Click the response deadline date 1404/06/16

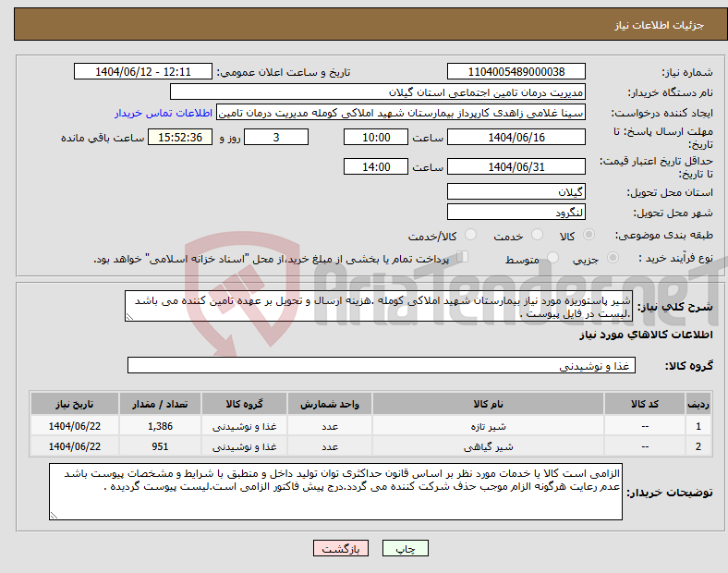[x=516, y=138]
